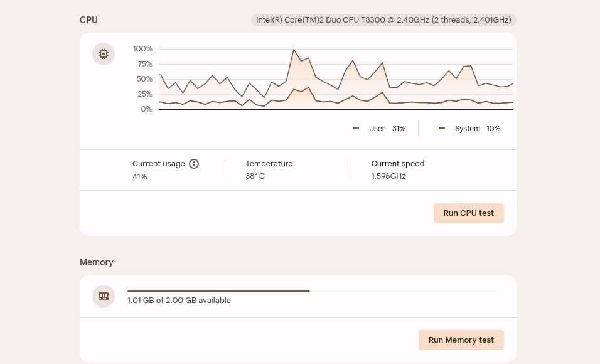The image size is (600, 364).
Task: Select the '1.01 GB of 2.00 GB available' text
Action: pyautogui.click(x=179, y=301)
